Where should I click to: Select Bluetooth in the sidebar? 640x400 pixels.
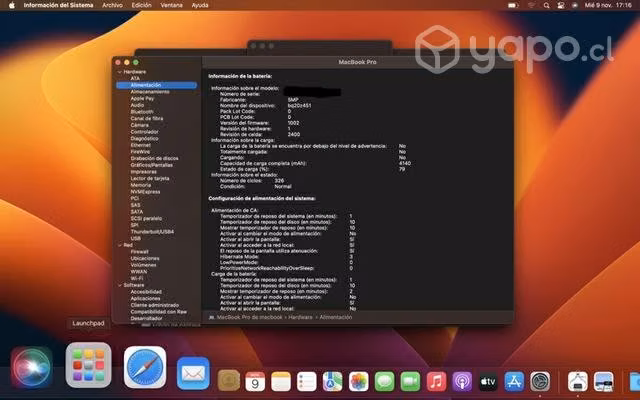click(142, 112)
